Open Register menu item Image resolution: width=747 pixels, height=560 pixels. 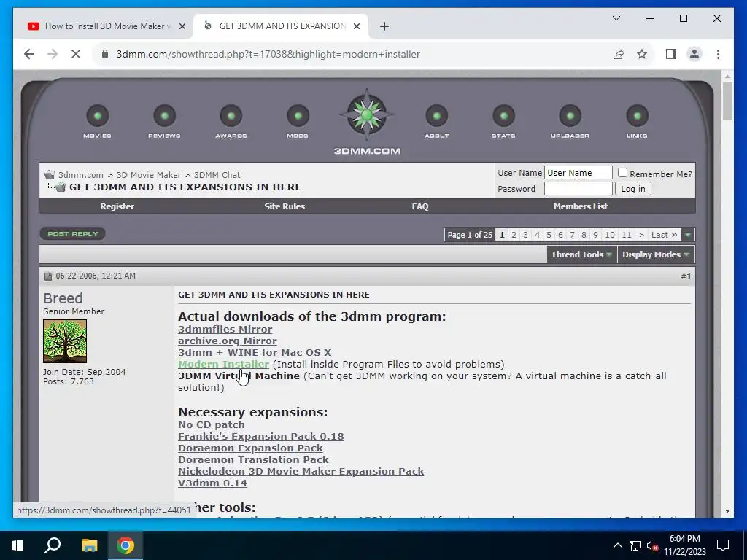click(x=117, y=206)
